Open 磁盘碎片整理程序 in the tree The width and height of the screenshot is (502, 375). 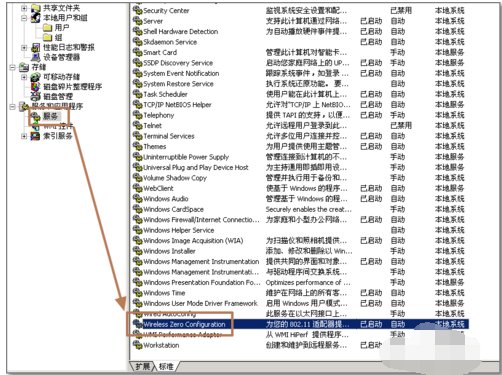pos(72,87)
